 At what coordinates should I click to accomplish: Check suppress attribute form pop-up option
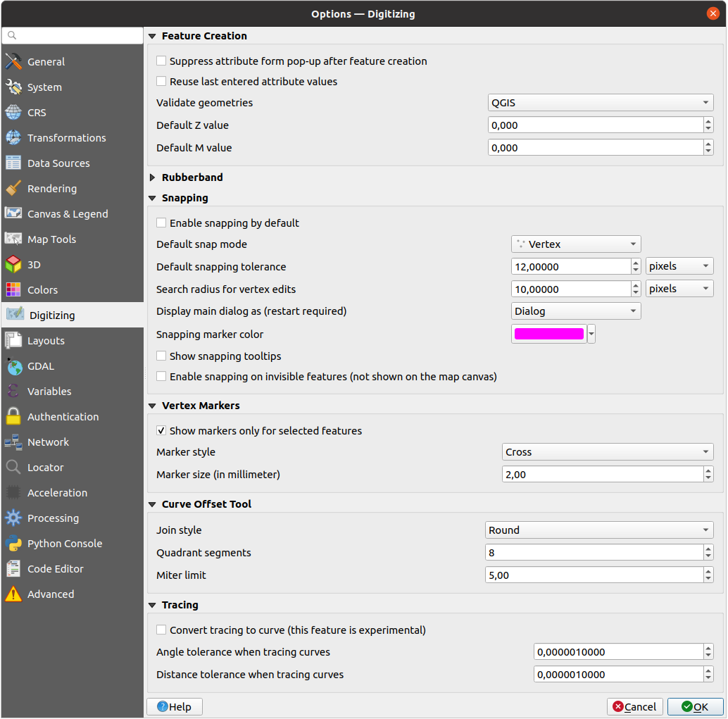[x=161, y=61]
